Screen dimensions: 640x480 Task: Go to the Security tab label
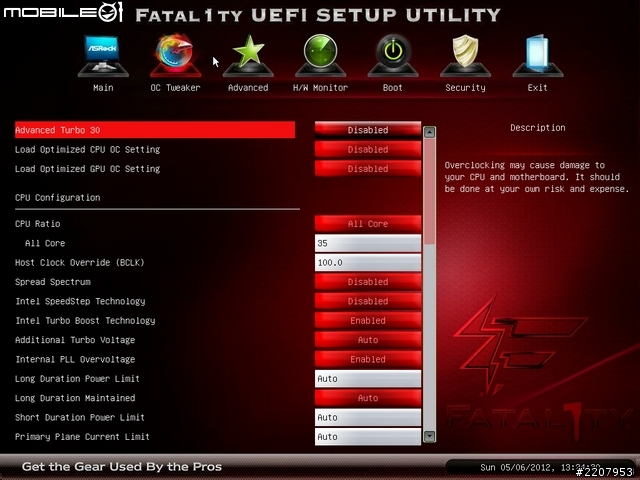point(465,87)
